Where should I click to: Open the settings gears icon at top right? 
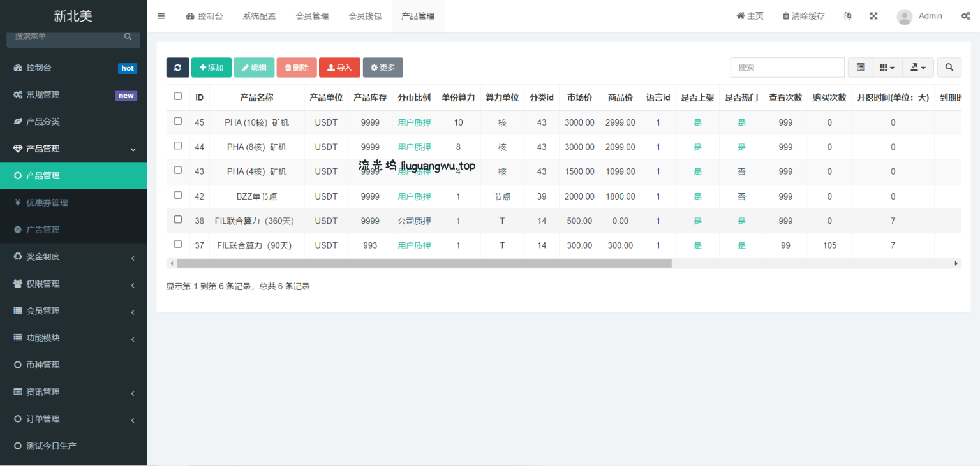(965, 16)
